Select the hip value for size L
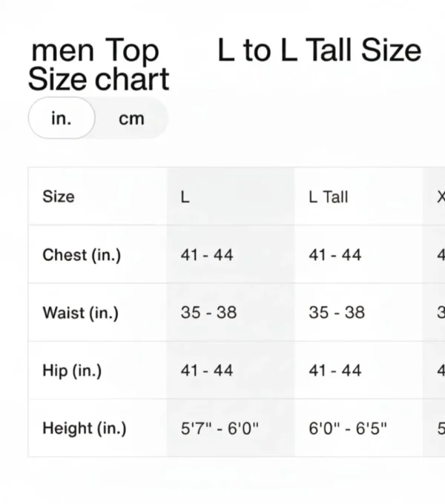Image resolution: width=445 pixels, height=504 pixels. (207, 371)
